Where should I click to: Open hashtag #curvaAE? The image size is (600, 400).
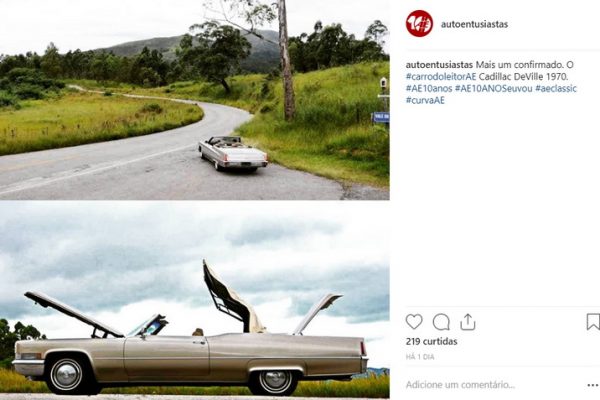[425, 100]
